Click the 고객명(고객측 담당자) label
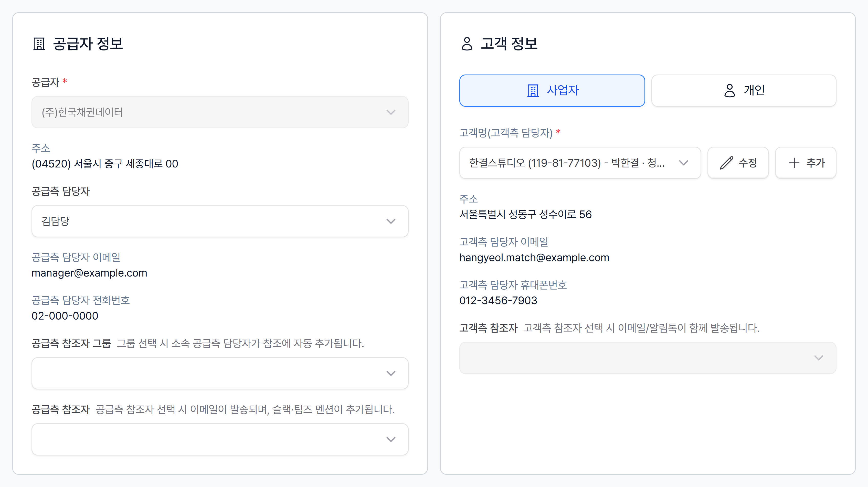 pyautogui.click(x=506, y=133)
